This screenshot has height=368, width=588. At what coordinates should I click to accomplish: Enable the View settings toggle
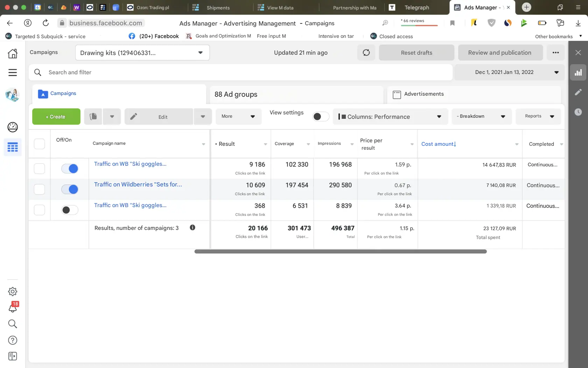(320, 116)
